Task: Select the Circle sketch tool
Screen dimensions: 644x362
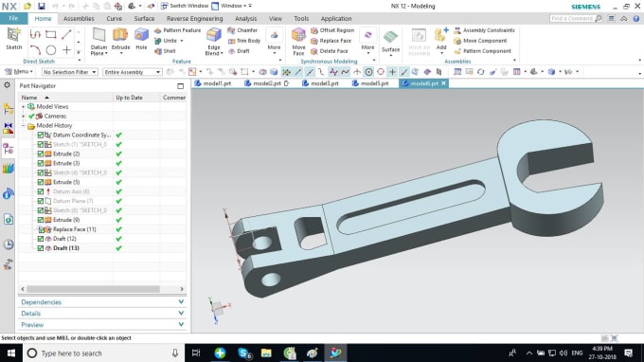Action: point(51,50)
